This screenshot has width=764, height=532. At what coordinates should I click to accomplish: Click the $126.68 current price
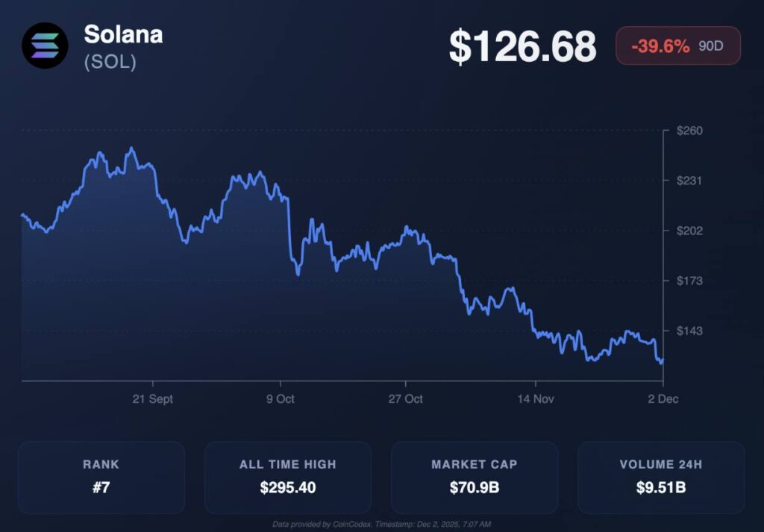point(522,47)
